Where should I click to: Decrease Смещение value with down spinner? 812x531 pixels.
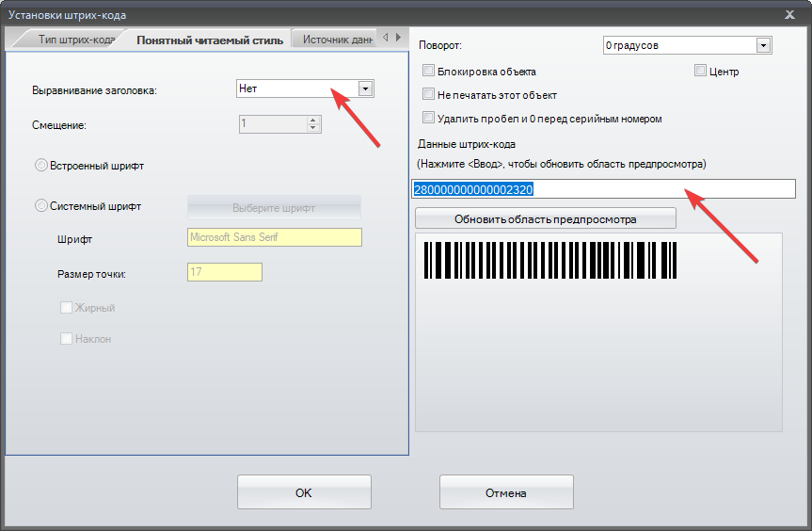[313, 128]
